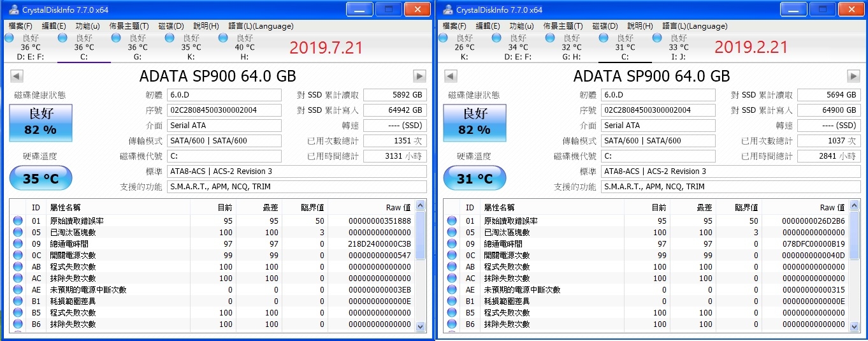Open 語言(L)(Language) menu in left window
The width and height of the screenshot is (868, 341).
pos(260,26)
